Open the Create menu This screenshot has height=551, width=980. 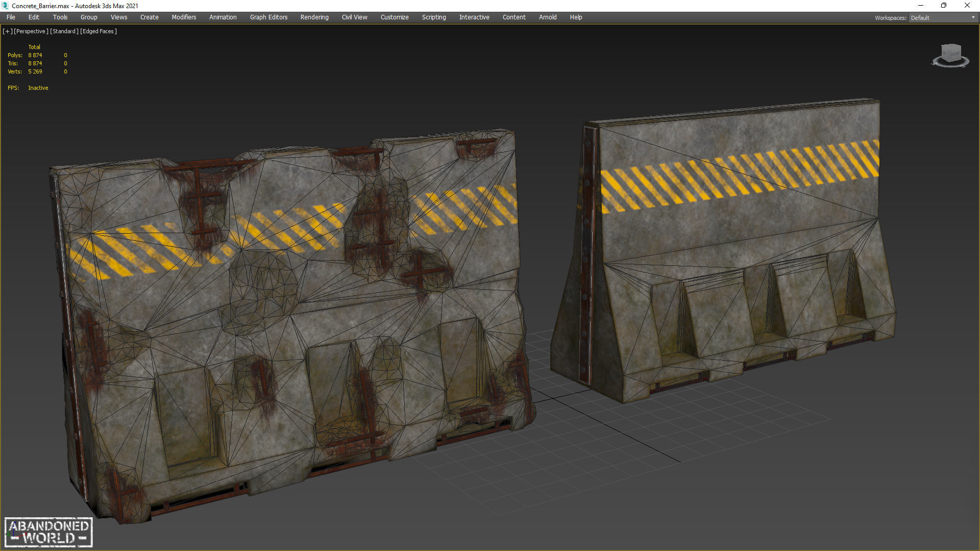pos(150,17)
